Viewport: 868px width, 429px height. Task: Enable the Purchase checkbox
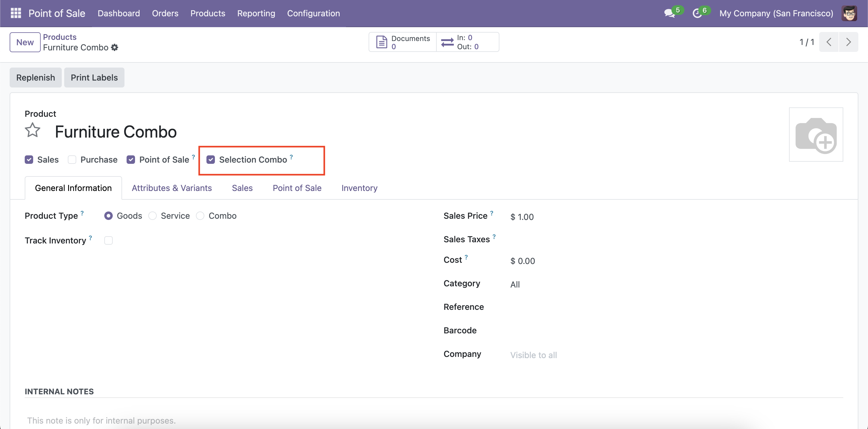72,160
